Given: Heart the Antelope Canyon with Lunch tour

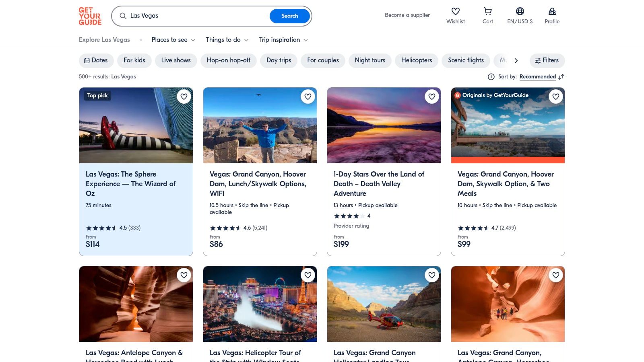Looking at the screenshot, I should (184, 275).
